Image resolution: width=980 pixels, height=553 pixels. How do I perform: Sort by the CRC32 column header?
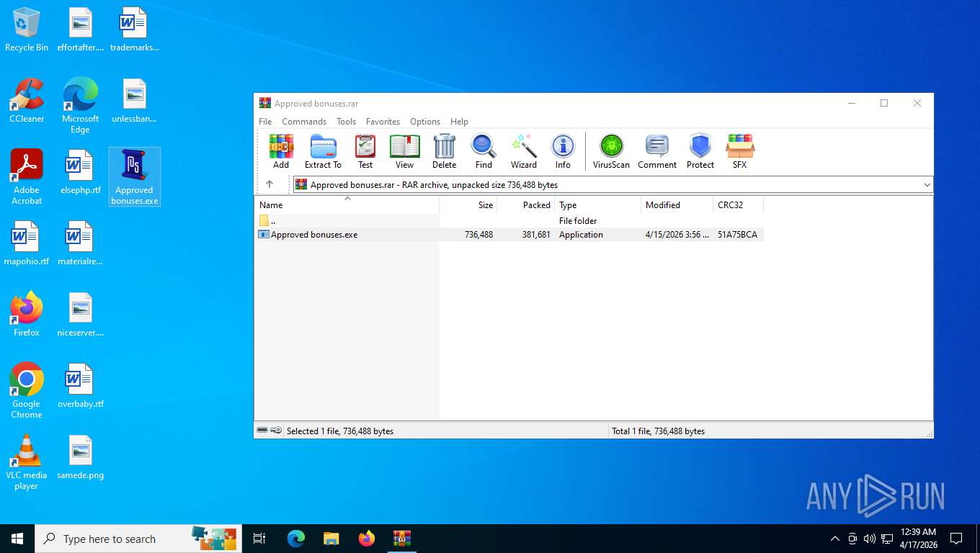[739, 205]
